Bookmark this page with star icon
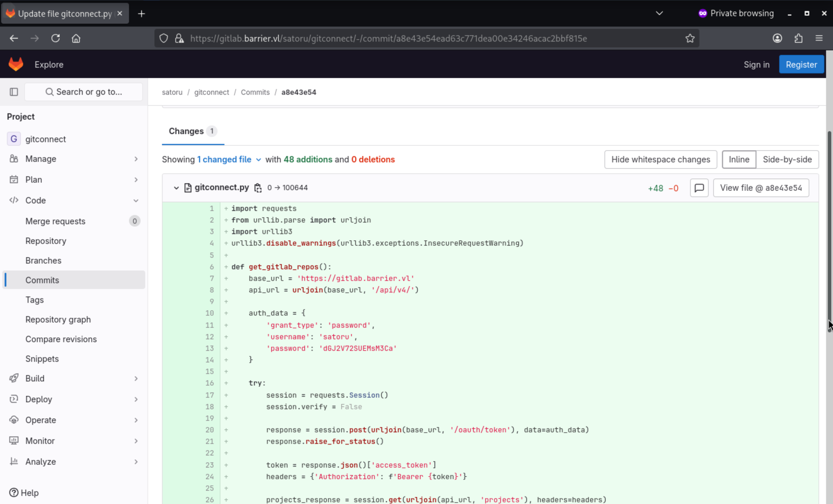 pos(690,38)
